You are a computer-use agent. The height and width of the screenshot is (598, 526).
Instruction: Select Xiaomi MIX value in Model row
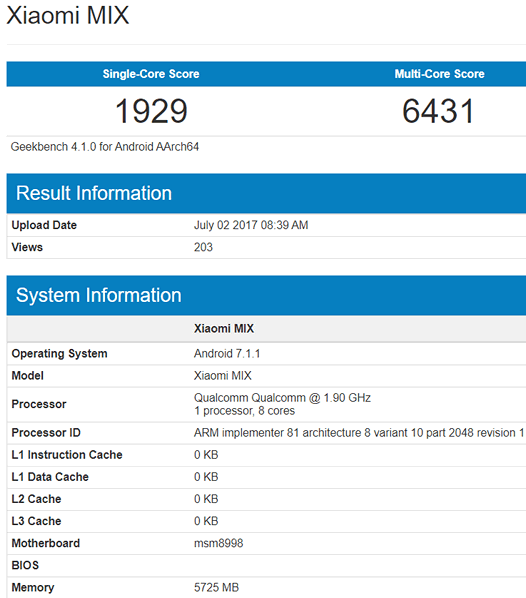pyautogui.click(x=223, y=376)
